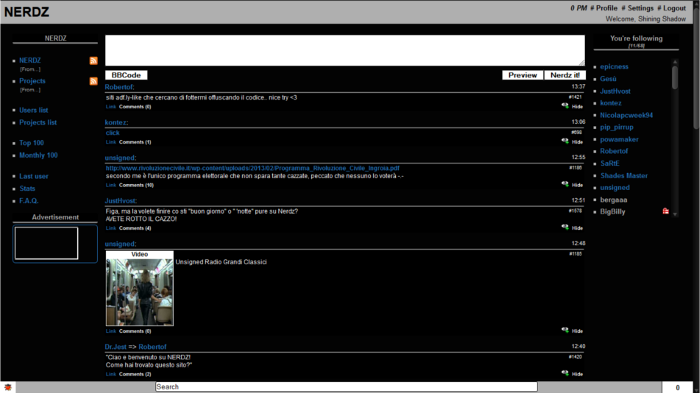Expand Comments (0) under the video post
This screenshot has height=393, width=700.
(135, 331)
